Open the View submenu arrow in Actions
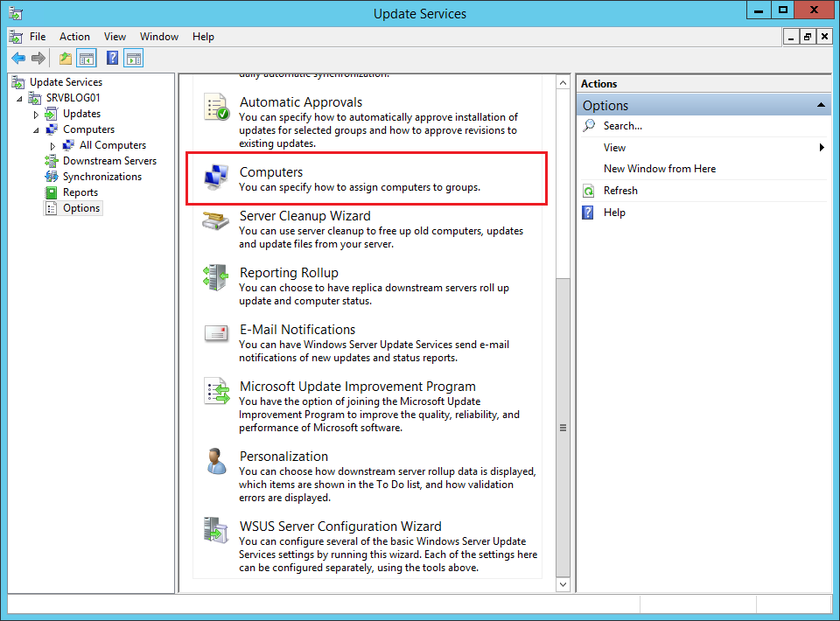This screenshot has width=840, height=621. click(x=822, y=147)
